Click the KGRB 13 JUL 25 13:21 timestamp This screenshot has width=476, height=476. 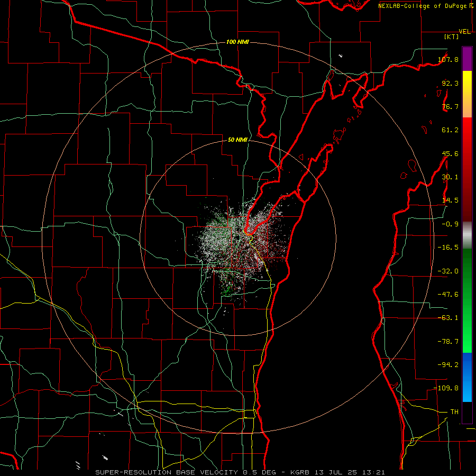pyautogui.click(x=338, y=472)
